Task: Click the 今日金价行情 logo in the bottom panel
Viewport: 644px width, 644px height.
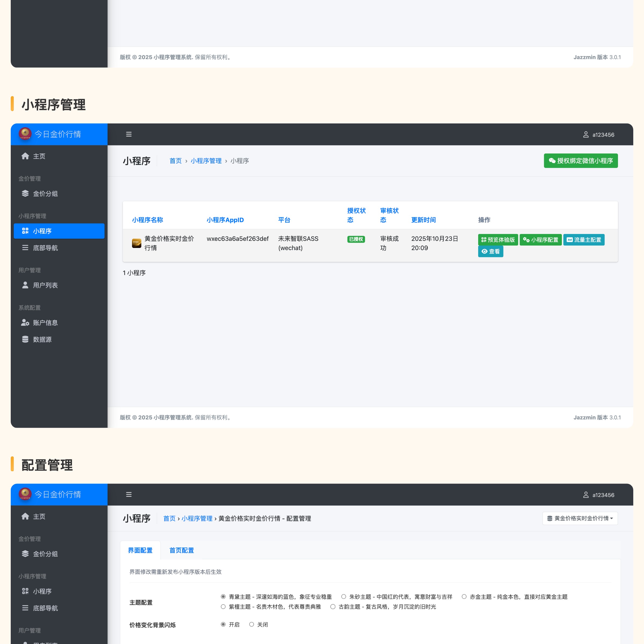Action: [x=25, y=494]
